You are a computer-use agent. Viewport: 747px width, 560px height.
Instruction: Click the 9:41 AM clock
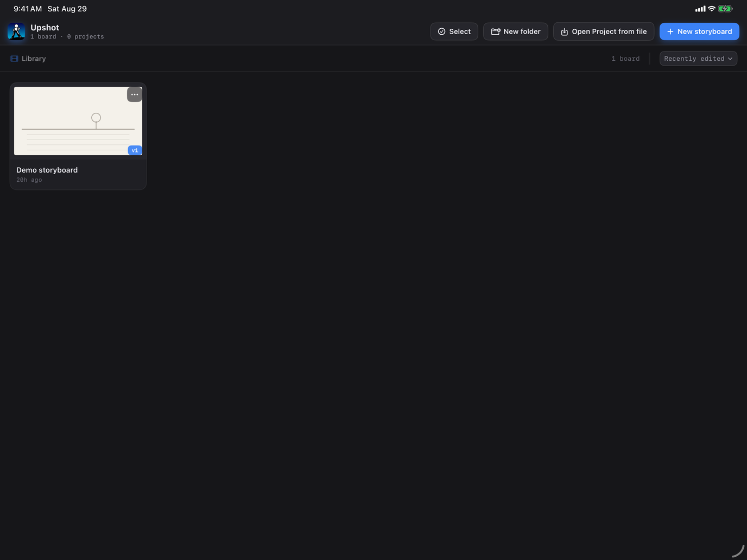point(28,9)
